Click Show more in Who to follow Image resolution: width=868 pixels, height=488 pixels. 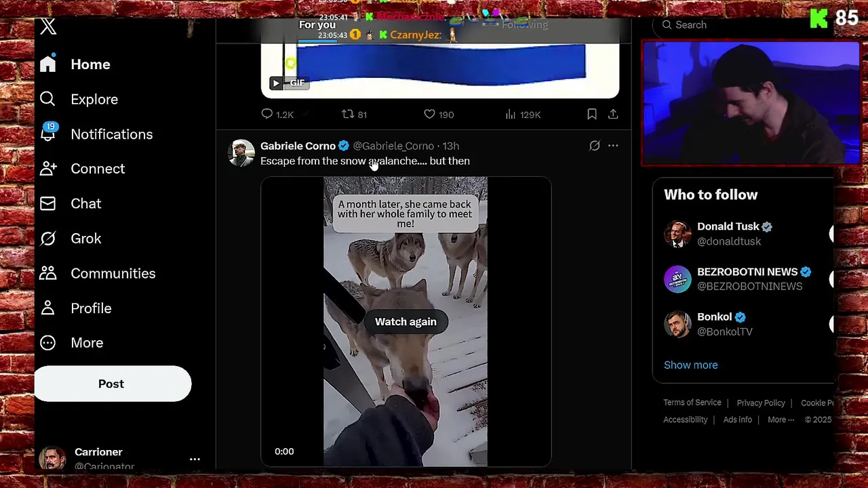[x=690, y=365]
